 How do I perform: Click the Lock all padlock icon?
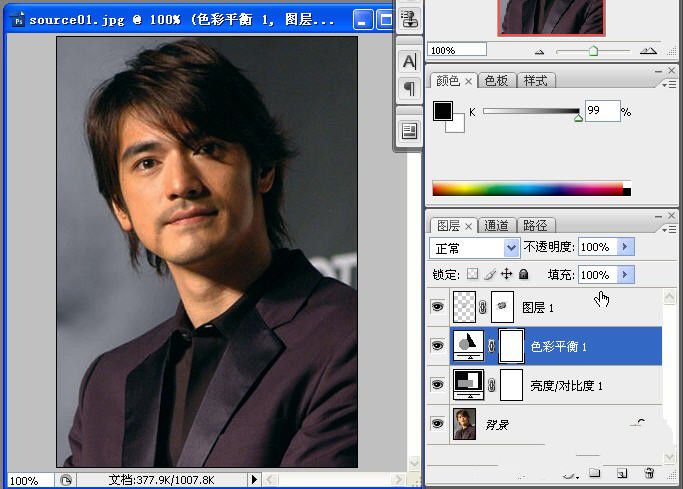click(x=524, y=274)
